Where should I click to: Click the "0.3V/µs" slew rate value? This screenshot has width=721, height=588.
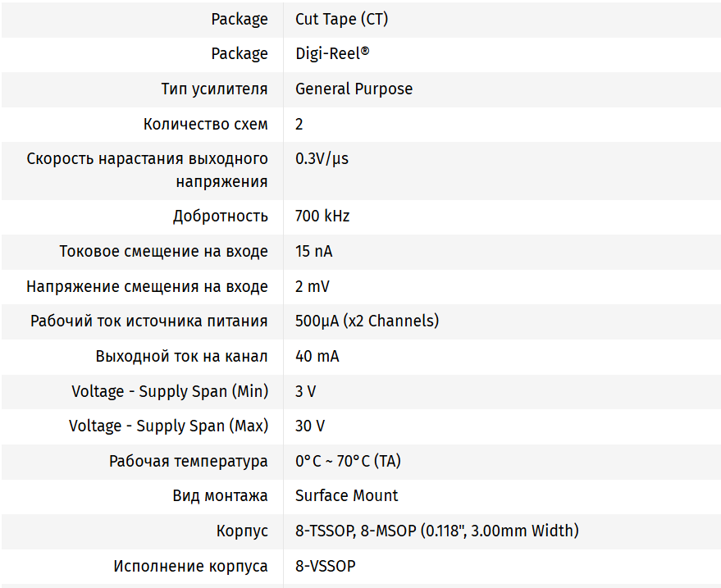pos(322,158)
